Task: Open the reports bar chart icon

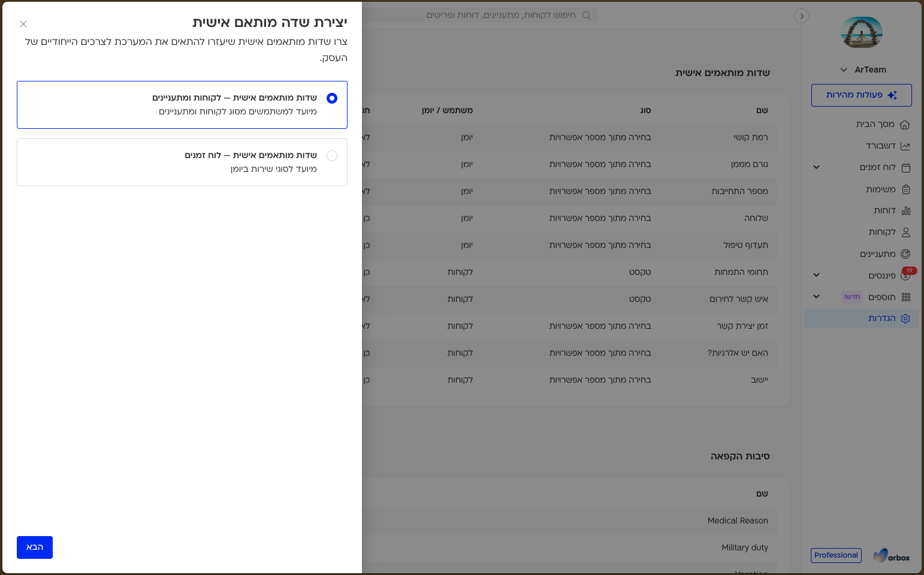Action: [906, 211]
